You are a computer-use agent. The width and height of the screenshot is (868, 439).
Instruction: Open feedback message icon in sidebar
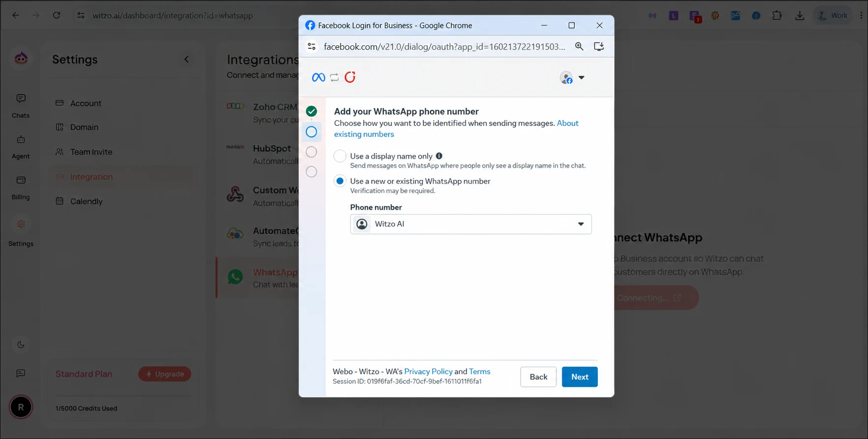click(x=21, y=374)
